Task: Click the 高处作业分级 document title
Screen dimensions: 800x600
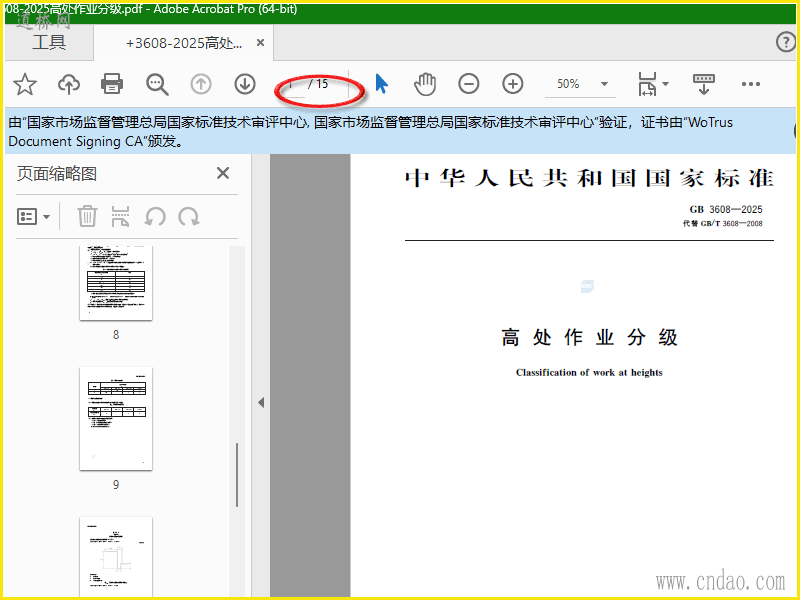Action: point(589,337)
